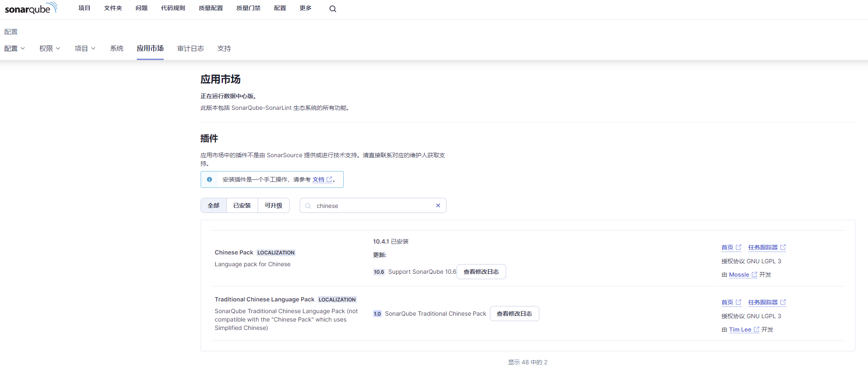Expand the 配置 submenu dropdown

pyautogui.click(x=15, y=49)
